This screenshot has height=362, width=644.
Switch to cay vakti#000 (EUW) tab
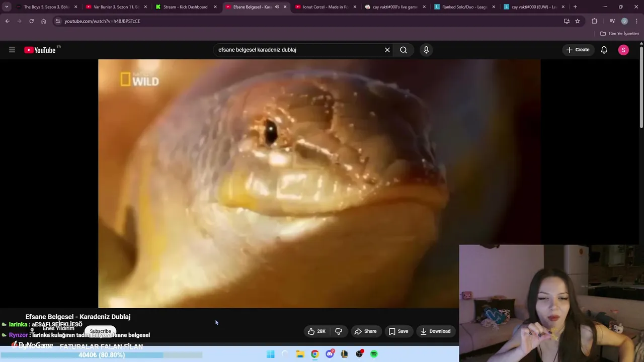click(534, 7)
